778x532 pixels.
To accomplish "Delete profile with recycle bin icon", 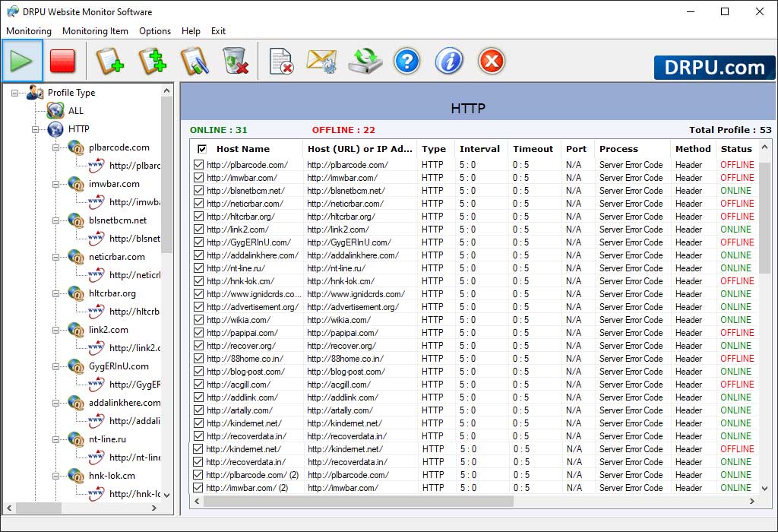I will (x=236, y=61).
